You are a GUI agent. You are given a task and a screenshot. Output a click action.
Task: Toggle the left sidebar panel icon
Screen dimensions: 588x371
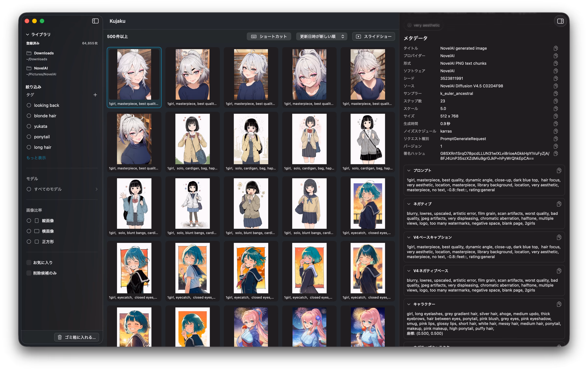point(95,21)
